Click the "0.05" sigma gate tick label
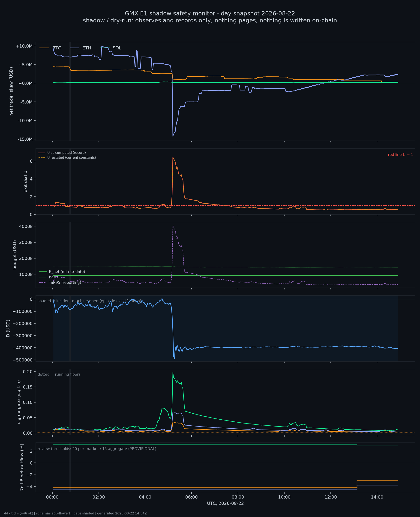This screenshot has width=420, height=517. [28, 418]
